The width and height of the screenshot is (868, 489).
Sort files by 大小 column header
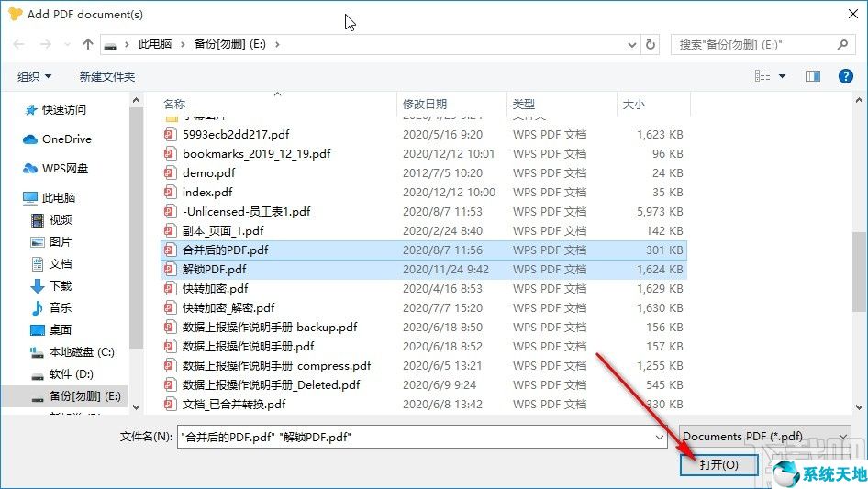click(x=633, y=104)
